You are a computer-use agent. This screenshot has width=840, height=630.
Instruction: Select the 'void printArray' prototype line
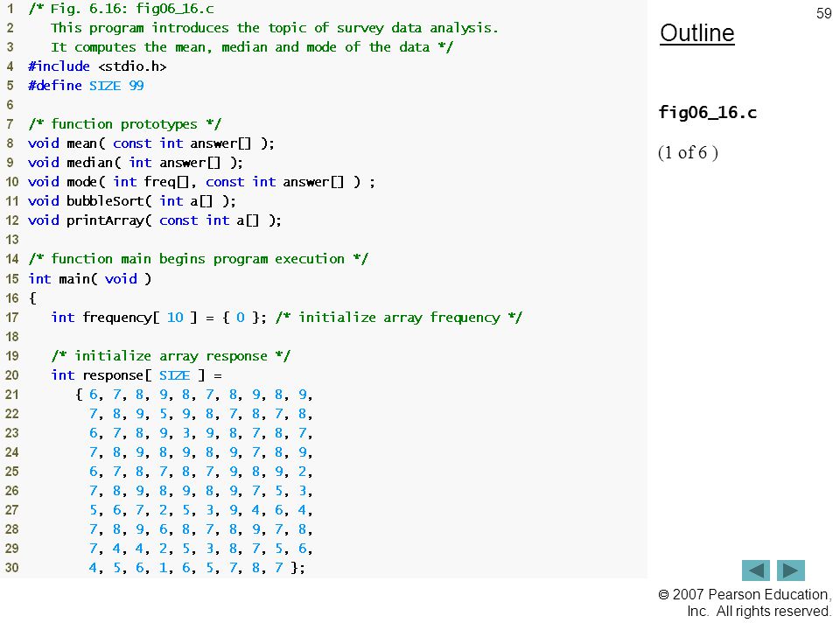click(x=154, y=220)
